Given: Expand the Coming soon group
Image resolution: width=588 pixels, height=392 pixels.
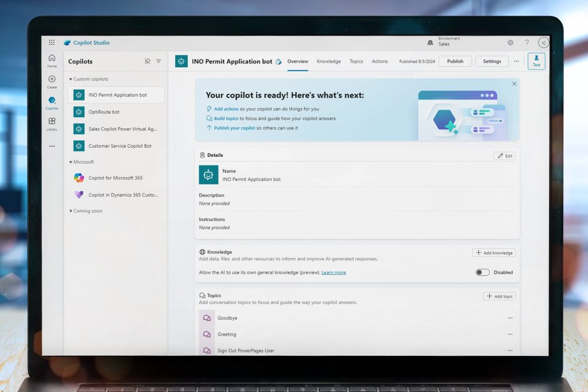Looking at the screenshot, I should click(71, 211).
